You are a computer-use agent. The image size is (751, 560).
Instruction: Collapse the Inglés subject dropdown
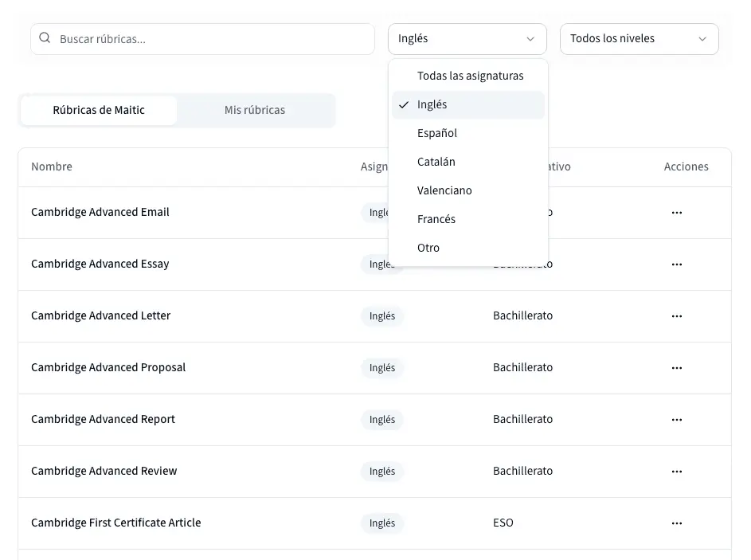[x=467, y=39]
